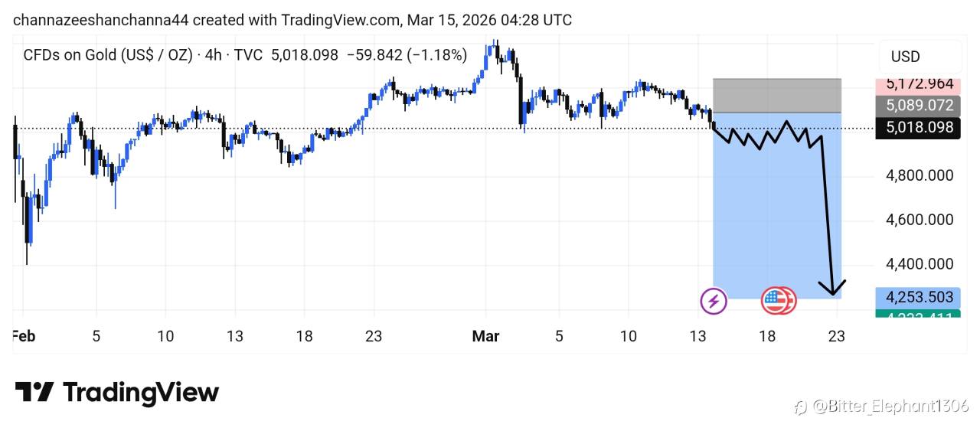Click the black 5,018.098 current price label
Screen dimensions: 980x431
pyautogui.click(x=919, y=128)
